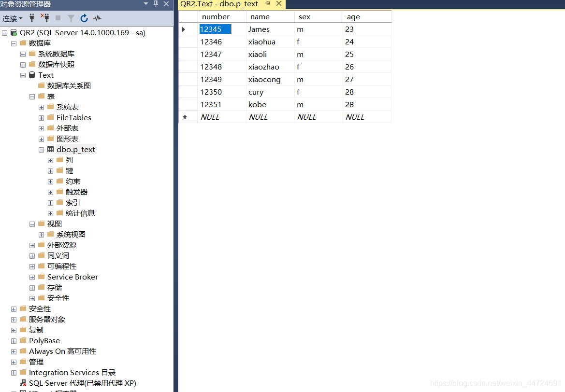
Task: Click the Connect to server plug icon
Action: pyautogui.click(x=32, y=18)
